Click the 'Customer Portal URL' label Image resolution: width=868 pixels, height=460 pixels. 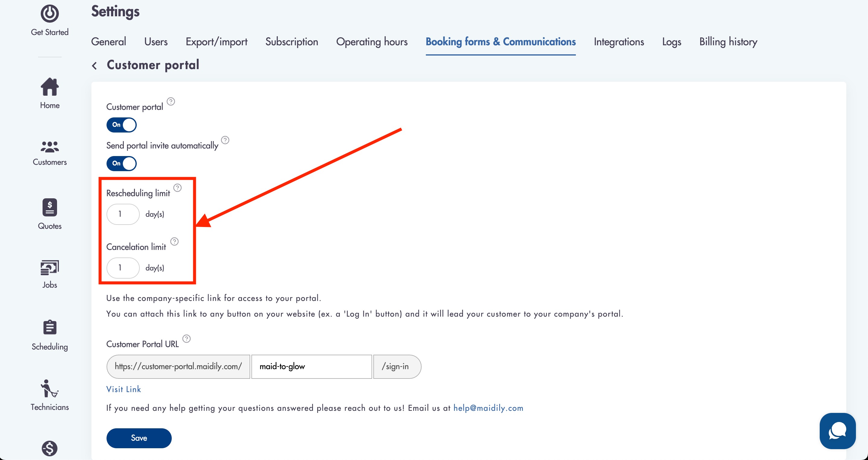[142, 344]
